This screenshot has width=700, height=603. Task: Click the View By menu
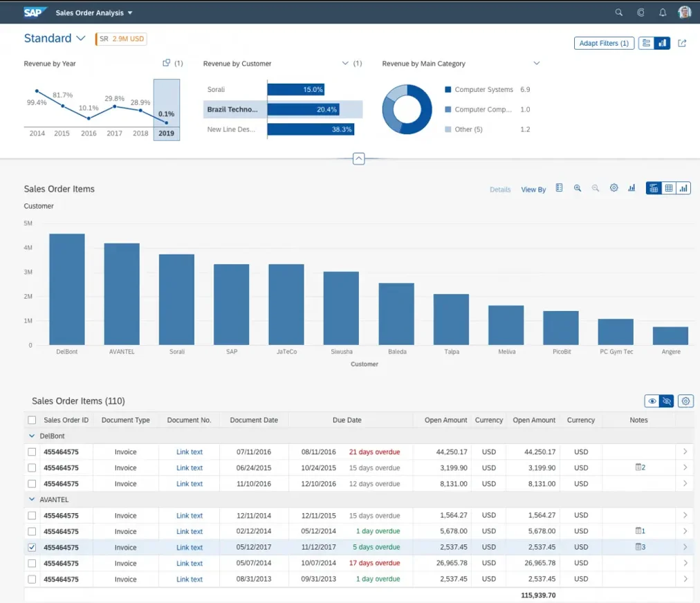(x=533, y=189)
